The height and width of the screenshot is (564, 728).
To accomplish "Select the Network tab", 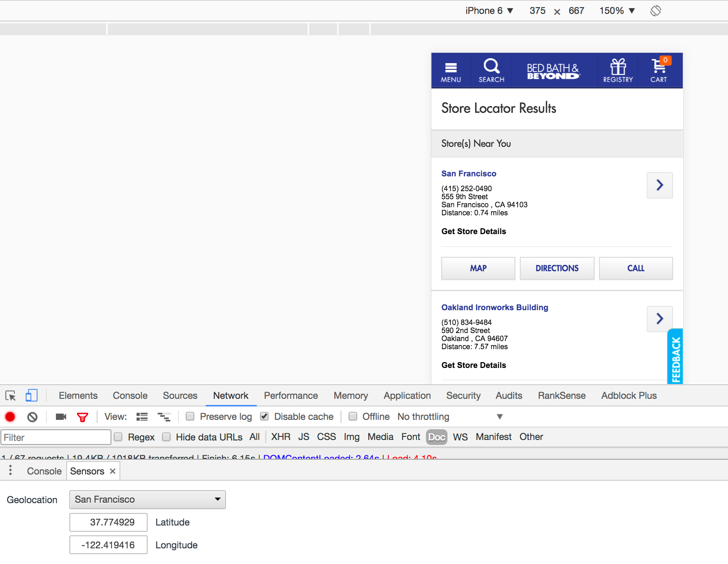I will point(231,396).
